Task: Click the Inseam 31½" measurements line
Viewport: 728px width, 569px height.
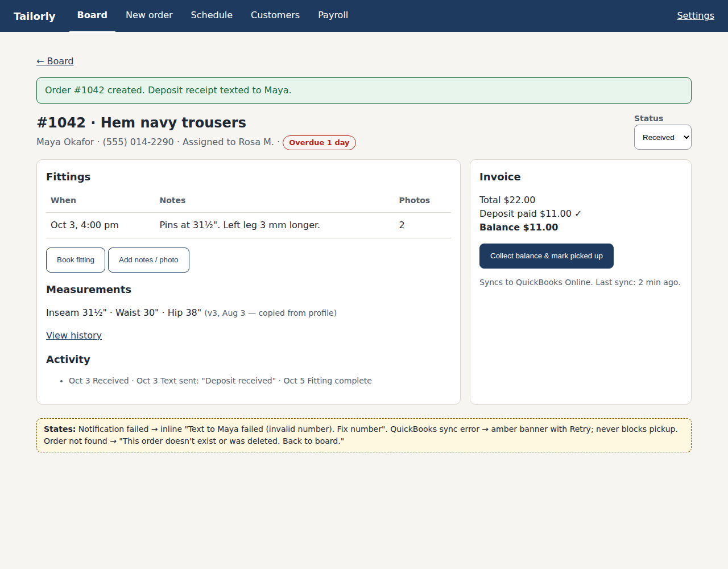Action: 191,312
